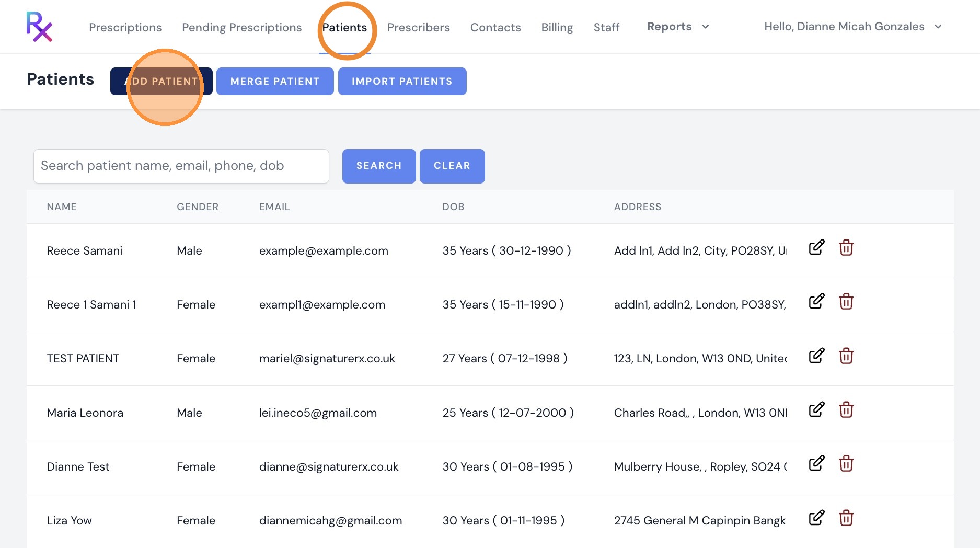This screenshot has width=980, height=548.
Task: Edit Liza Yow's patient record
Action: click(x=816, y=518)
